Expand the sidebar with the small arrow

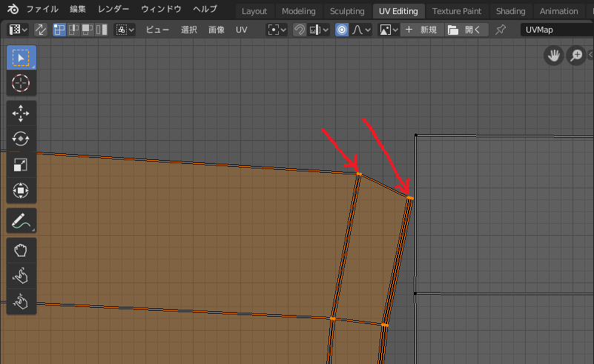tap(590, 55)
